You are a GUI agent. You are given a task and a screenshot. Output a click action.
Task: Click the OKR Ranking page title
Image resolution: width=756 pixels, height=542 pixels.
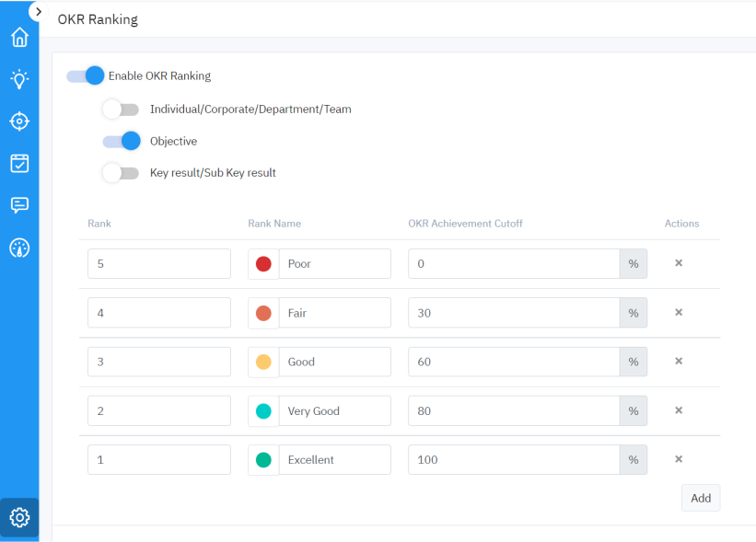98,18
